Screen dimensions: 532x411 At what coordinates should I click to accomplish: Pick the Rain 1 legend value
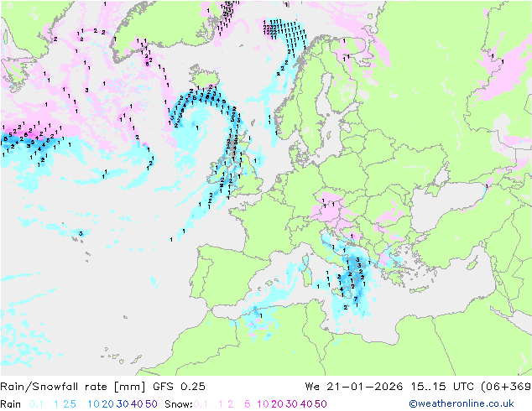coord(56,404)
